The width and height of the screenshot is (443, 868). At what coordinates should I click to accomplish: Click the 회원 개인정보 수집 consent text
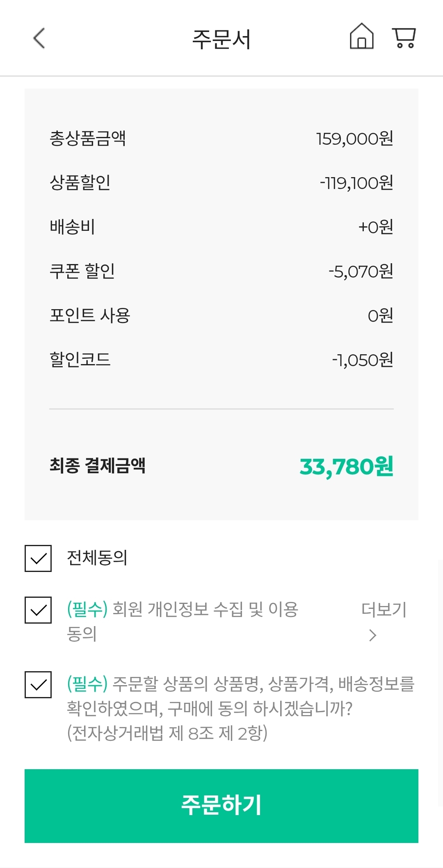pos(183,622)
